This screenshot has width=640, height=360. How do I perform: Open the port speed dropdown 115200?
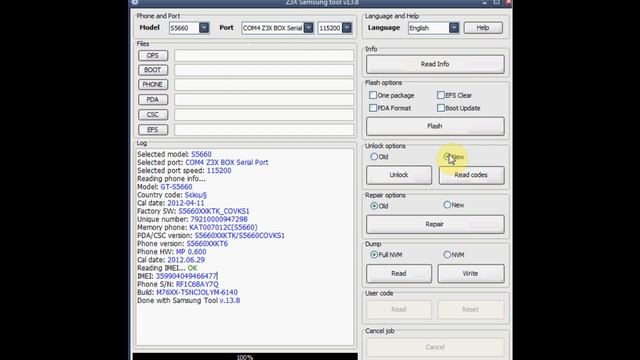[x=347, y=28]
